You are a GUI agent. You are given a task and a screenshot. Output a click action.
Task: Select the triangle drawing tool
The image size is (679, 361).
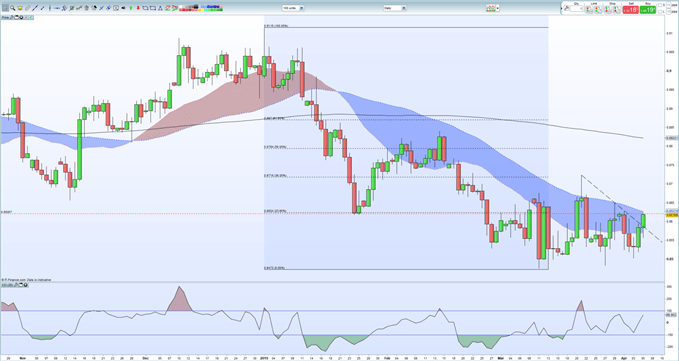(160, 8)
